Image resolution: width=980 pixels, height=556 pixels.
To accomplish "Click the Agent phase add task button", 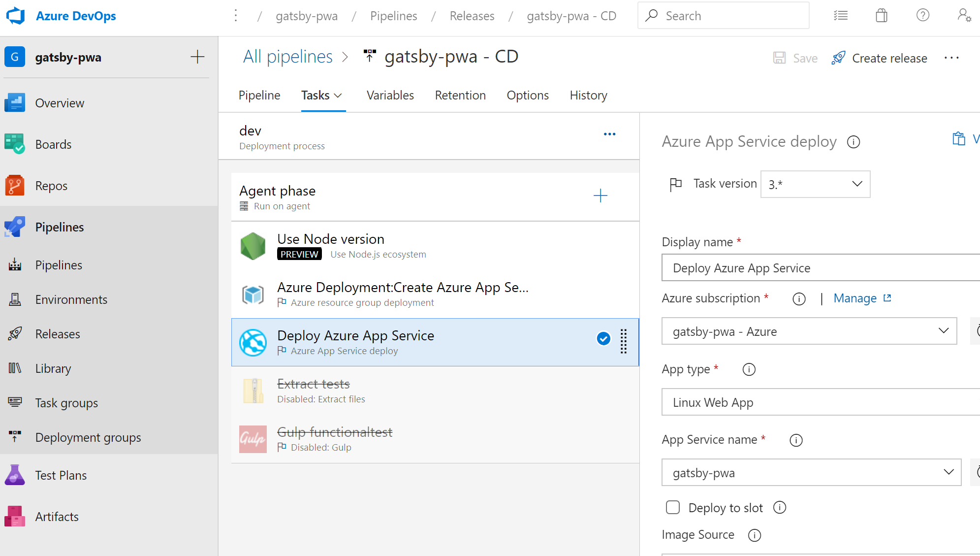I will coord(601,196).
